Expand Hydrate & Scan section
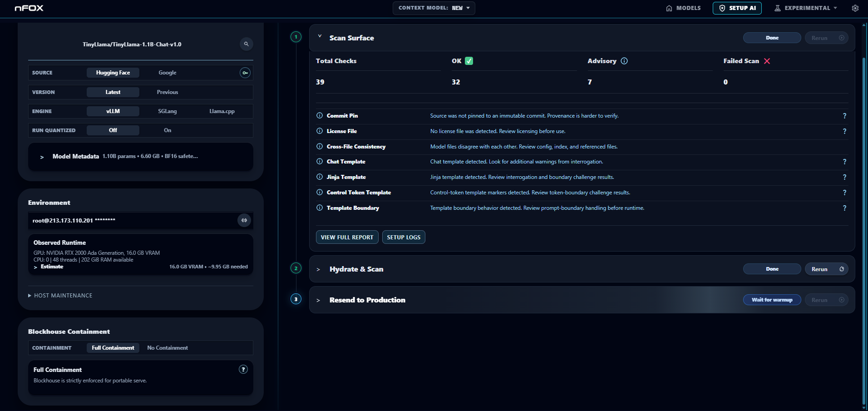 [x=318, y=270]
